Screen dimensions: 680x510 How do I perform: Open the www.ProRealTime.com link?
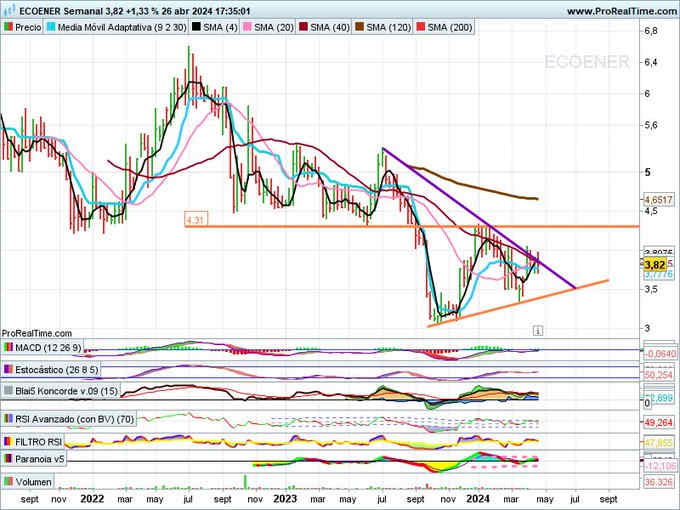pyautogui.click(x=622, y=11)
